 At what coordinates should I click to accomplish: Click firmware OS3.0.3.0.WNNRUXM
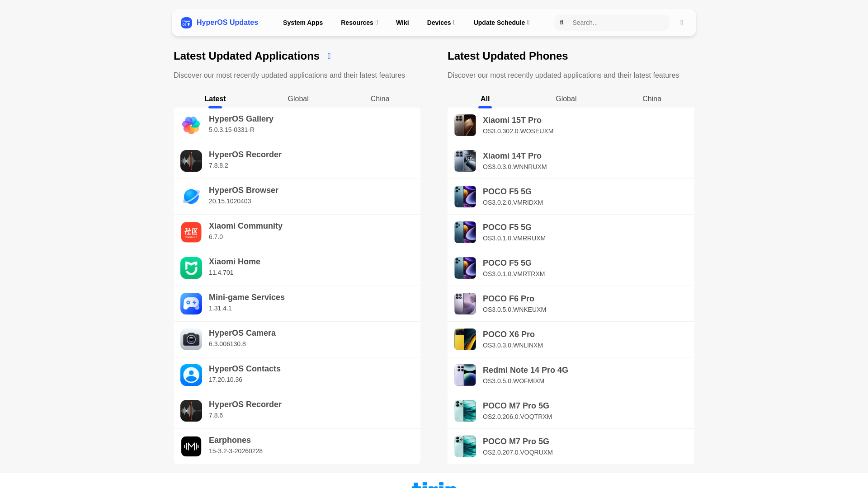pos(515,167)
